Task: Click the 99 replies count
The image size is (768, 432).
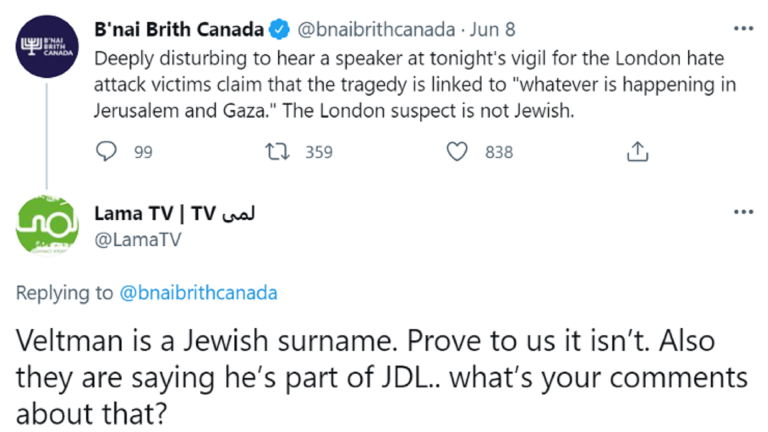Action: click(142, 152)
